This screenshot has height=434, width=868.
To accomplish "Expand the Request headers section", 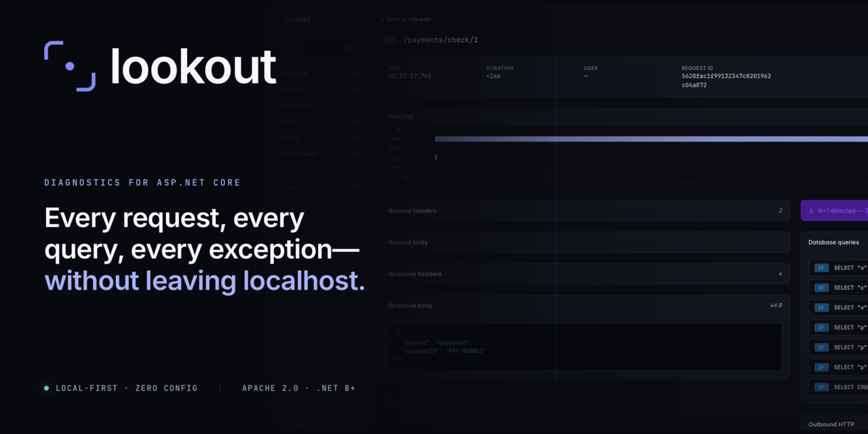I will pos(586,211).
